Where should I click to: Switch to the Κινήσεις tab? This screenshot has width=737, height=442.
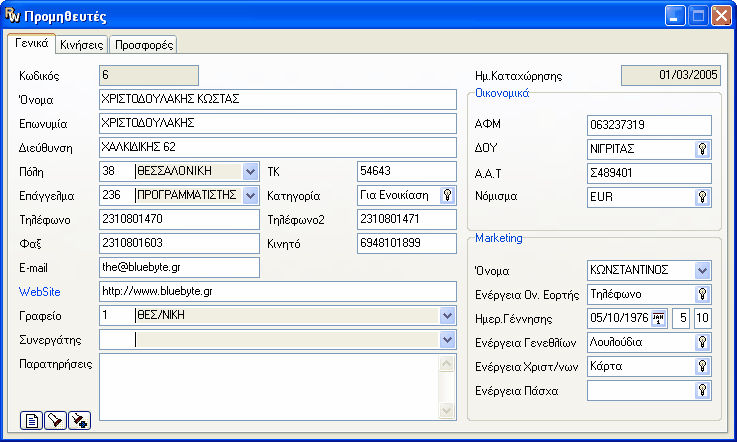[82, 45]
